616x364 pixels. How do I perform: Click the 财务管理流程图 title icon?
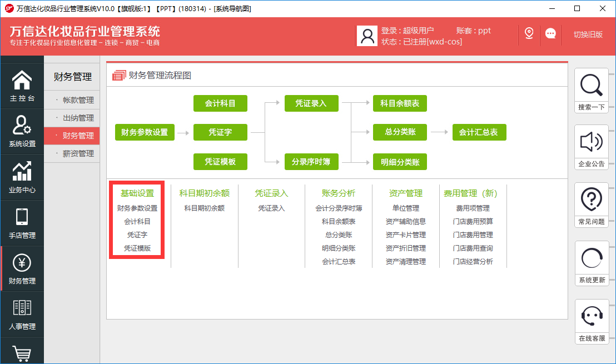(119, 76)
